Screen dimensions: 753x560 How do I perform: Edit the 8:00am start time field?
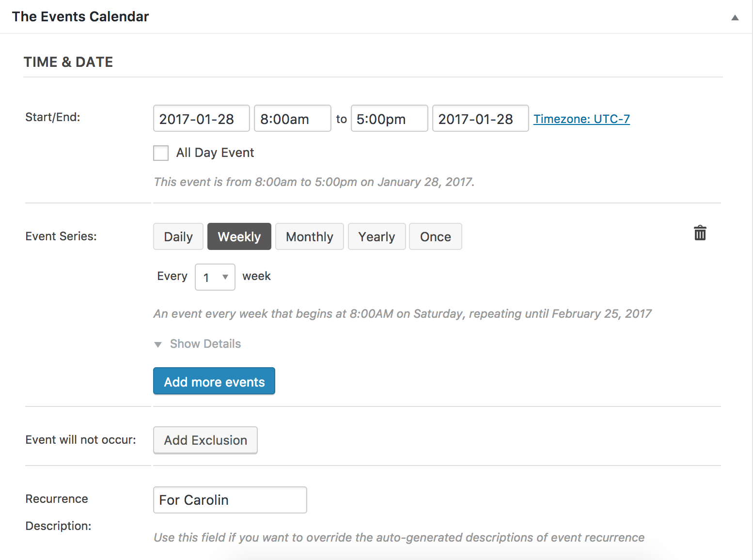coord(292,119)
